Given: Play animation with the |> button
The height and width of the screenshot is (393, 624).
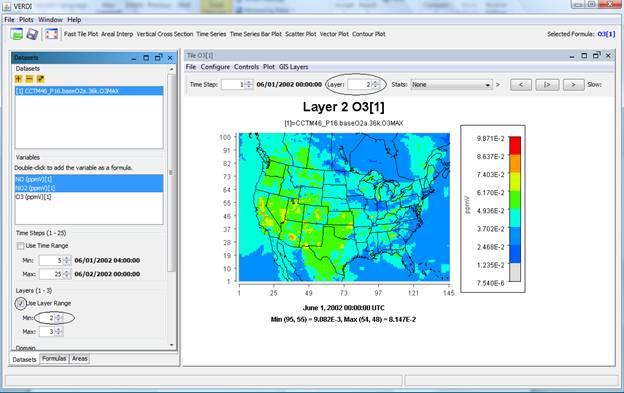Looking at the screenshot, I should coord(547,85).
